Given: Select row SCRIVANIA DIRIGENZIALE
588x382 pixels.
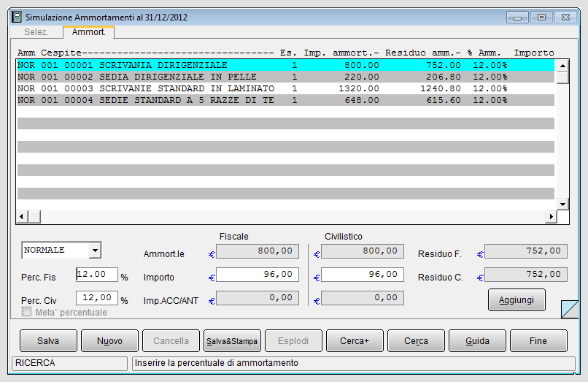Looking at the screenshot, I should 285,65.
